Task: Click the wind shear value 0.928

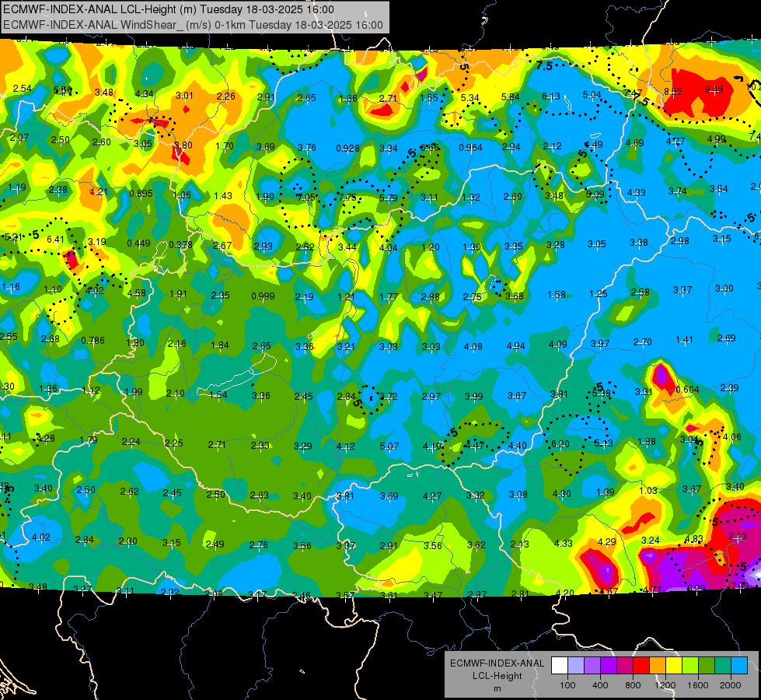Action: pyautogui.click(x=348, y=148)
